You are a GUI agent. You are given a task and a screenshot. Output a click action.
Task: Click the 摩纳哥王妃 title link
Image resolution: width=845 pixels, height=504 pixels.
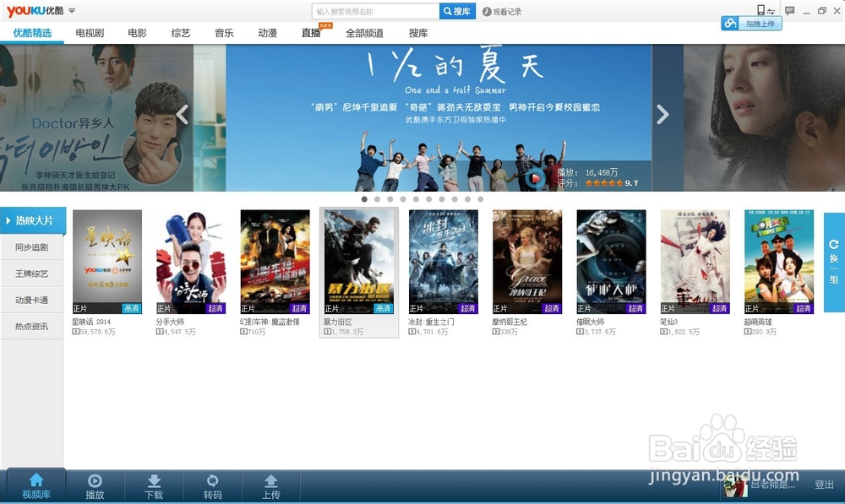[510, 322]
